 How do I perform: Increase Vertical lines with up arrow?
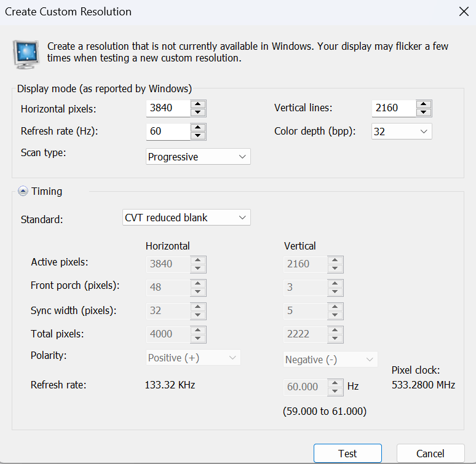coord(424,104)
